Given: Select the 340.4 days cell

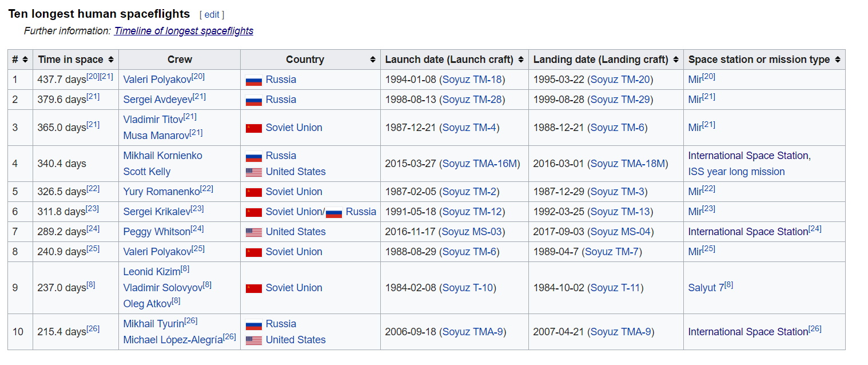Looking at the screenshot, I should (75, 164).
